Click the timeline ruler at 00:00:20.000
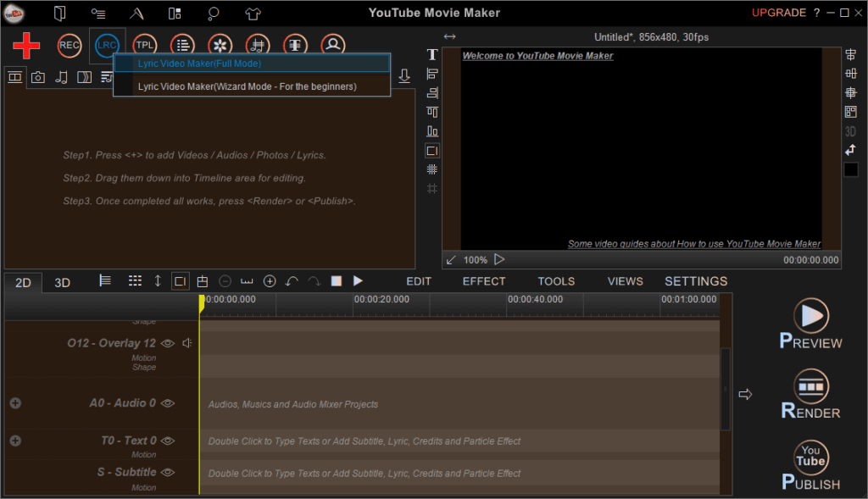Image resolution: width=868 pixels, height=499 pixels. [381, 299]
